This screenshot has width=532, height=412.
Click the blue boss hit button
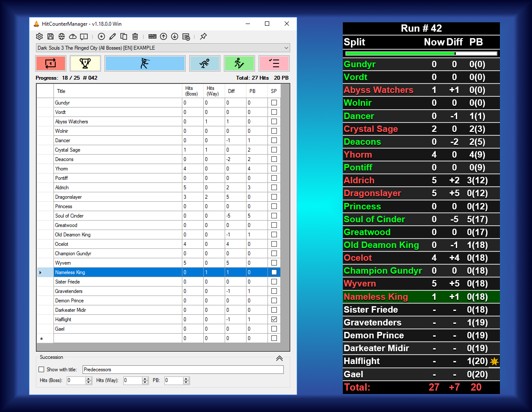click(145, 63)
